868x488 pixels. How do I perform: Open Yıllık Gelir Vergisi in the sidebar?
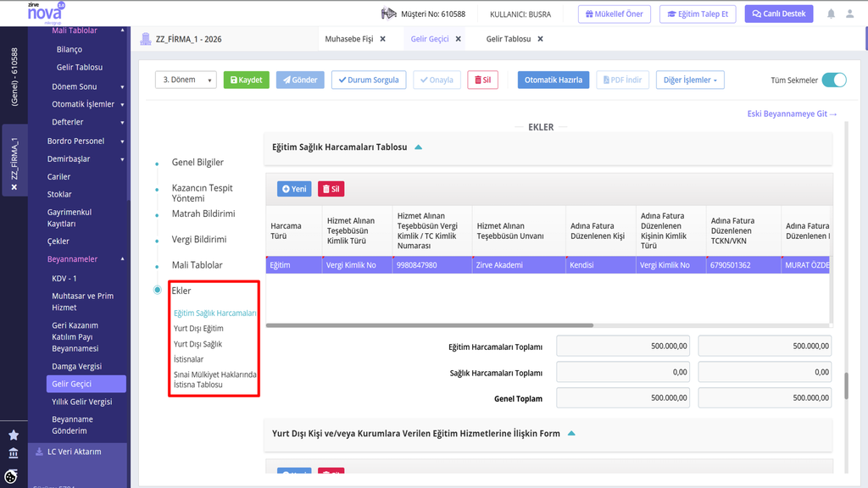[82, 402]
